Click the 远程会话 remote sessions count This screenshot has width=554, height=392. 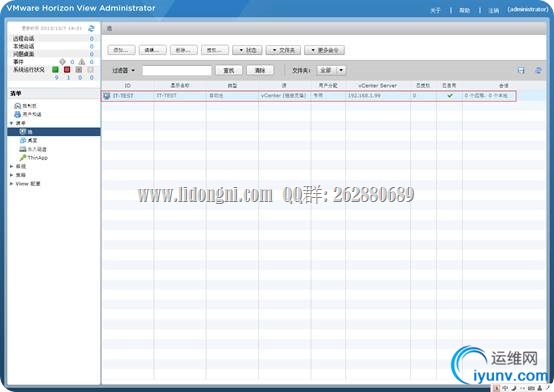point(92,39)
